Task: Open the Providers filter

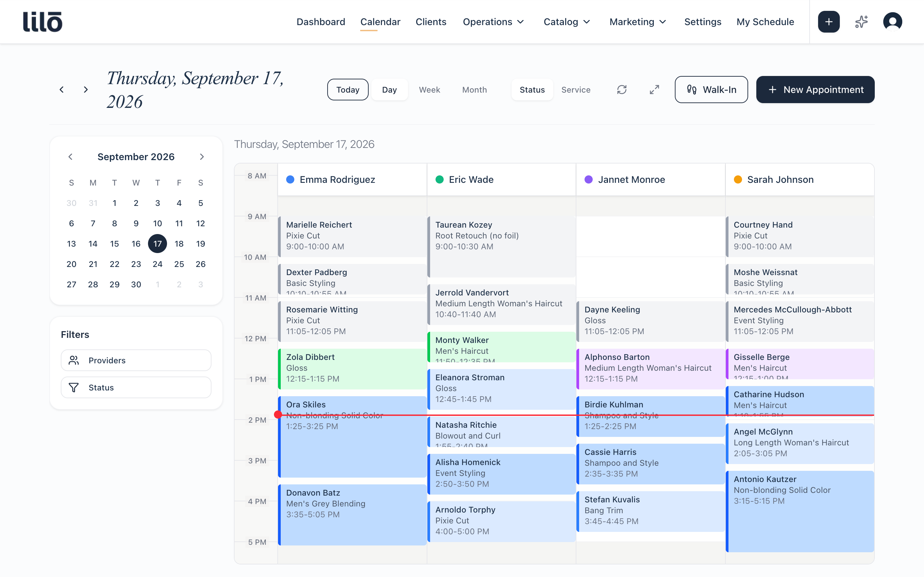Action: tap(136, 360)
